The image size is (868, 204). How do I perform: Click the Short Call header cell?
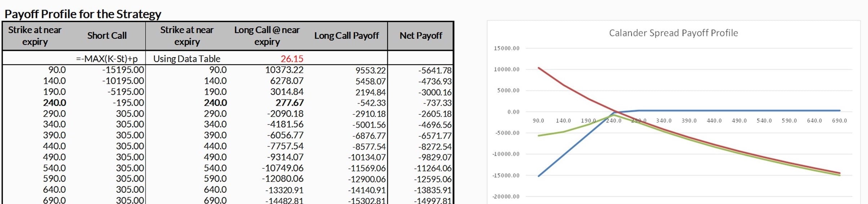point(107,36)
